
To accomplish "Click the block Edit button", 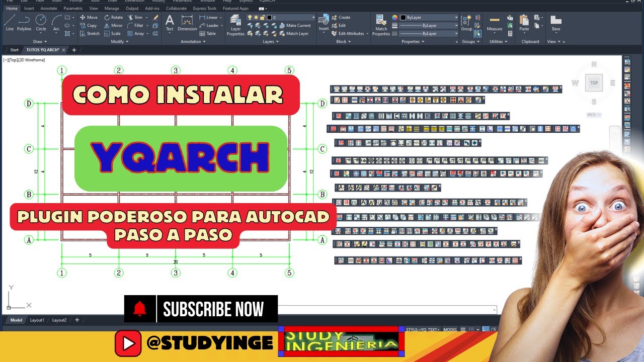I will [339, 26].
